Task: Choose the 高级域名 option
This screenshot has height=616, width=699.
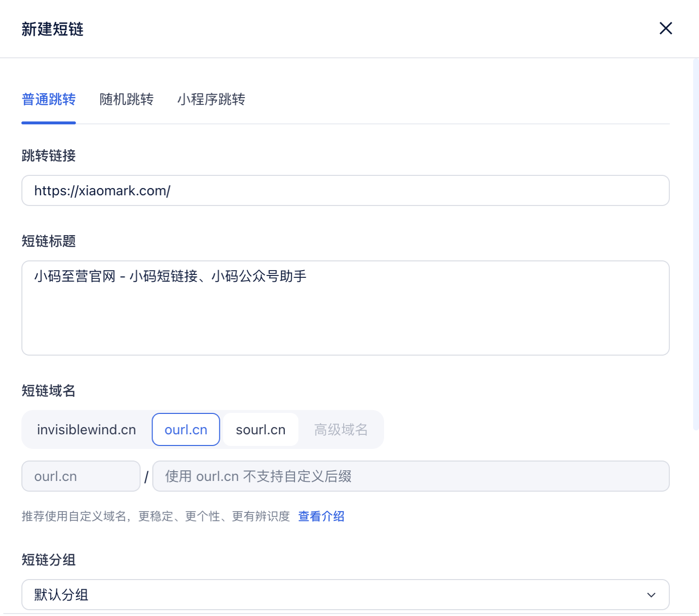Action: (341, 429)
